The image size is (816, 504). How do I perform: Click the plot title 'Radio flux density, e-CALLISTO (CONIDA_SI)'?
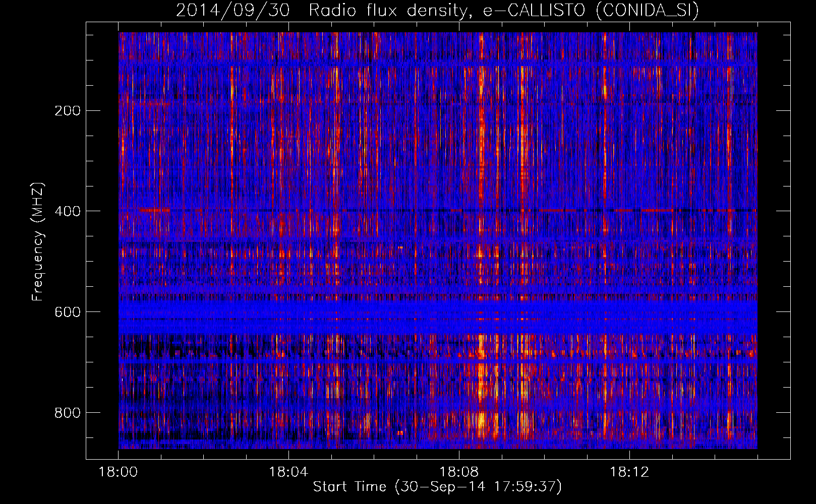tap(504, 10)
